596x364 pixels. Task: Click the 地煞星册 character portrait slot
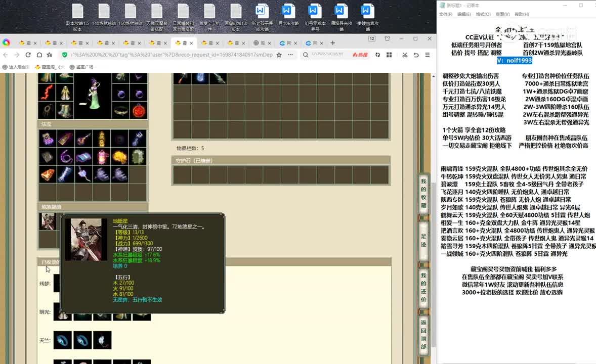point(48,221)
